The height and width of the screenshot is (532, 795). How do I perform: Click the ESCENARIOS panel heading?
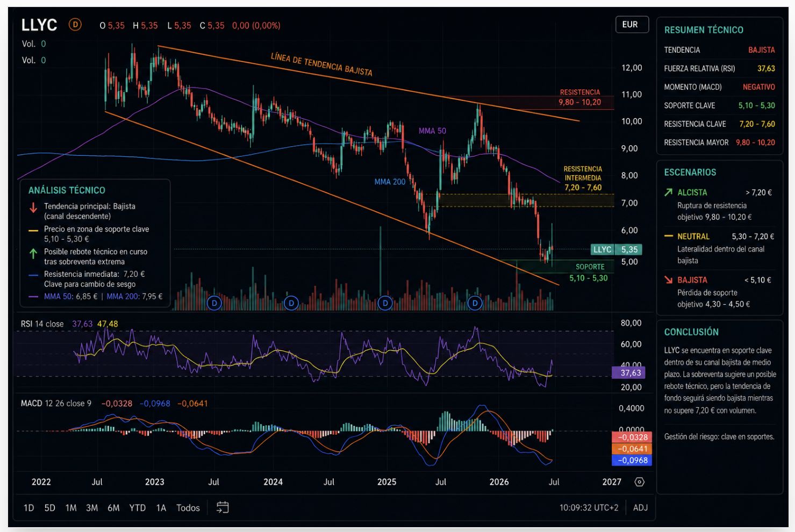click(x=690, y=172)
